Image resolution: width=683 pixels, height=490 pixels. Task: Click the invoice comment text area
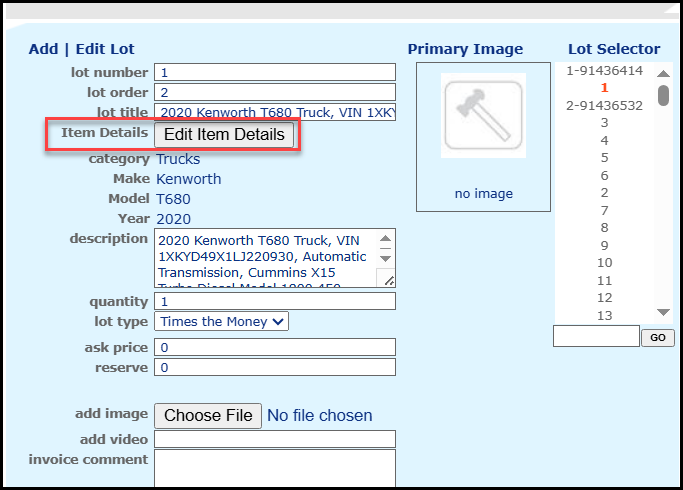pyautogui.click(x=275, y=468)
